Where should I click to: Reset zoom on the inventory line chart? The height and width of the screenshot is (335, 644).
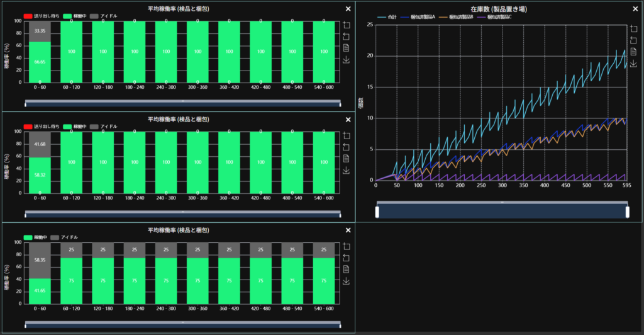(634, 41)
